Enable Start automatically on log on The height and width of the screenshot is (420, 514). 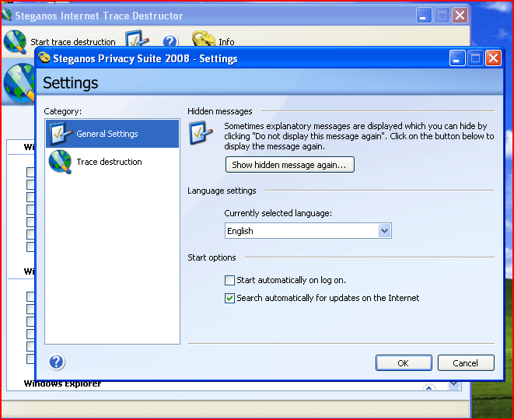pyautogui.click(x=229, y=280)
